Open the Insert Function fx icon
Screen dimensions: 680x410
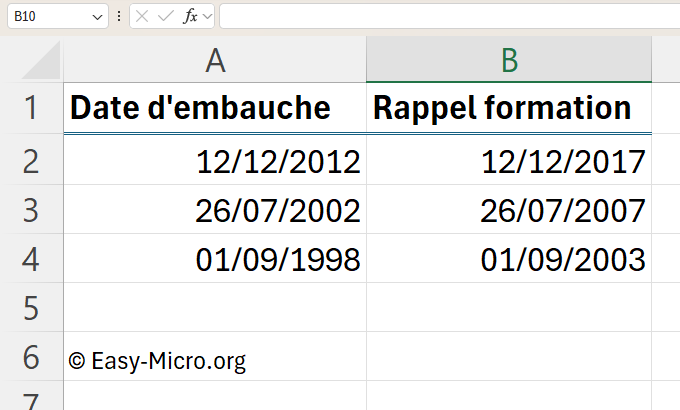point(190,16)
